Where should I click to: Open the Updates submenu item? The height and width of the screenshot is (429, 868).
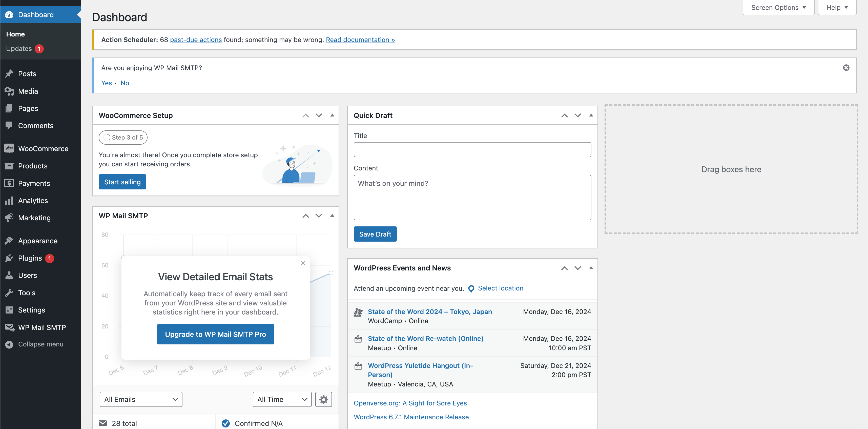click(19, 49)
